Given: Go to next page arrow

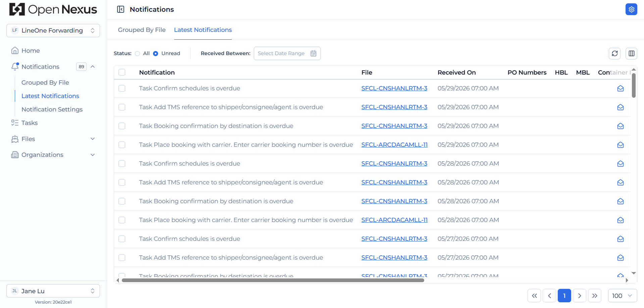Looking at the screenshot, I should coord(580,296).
